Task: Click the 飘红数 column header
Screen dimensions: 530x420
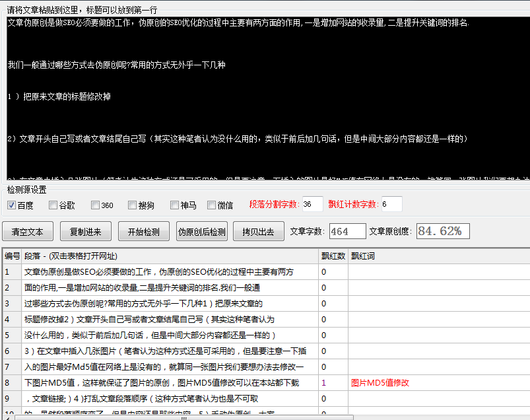Action: [x=333, y=256]
